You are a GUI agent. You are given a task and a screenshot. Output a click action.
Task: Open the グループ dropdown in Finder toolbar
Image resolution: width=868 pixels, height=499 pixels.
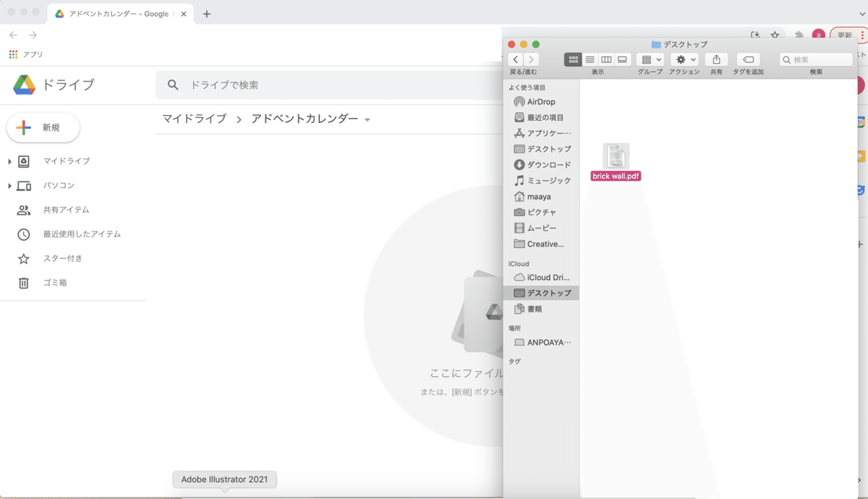click(649, 59)
